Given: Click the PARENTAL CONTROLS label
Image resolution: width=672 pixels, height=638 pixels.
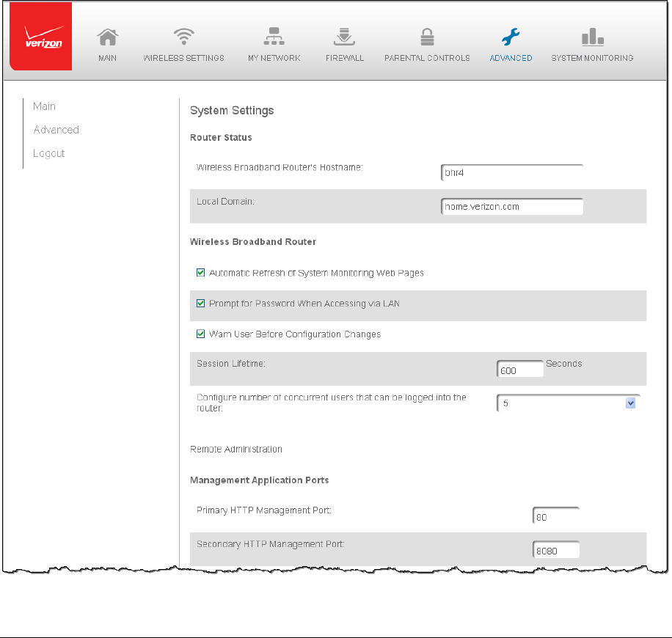Looking at the screenshot, I should pyautogui.click(x=427, y=58).
